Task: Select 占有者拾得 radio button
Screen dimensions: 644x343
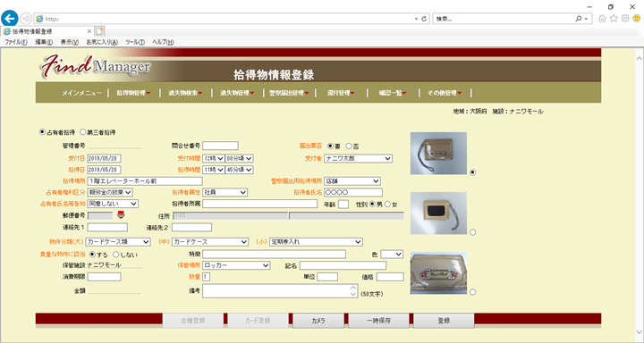Action: point(41,132)
